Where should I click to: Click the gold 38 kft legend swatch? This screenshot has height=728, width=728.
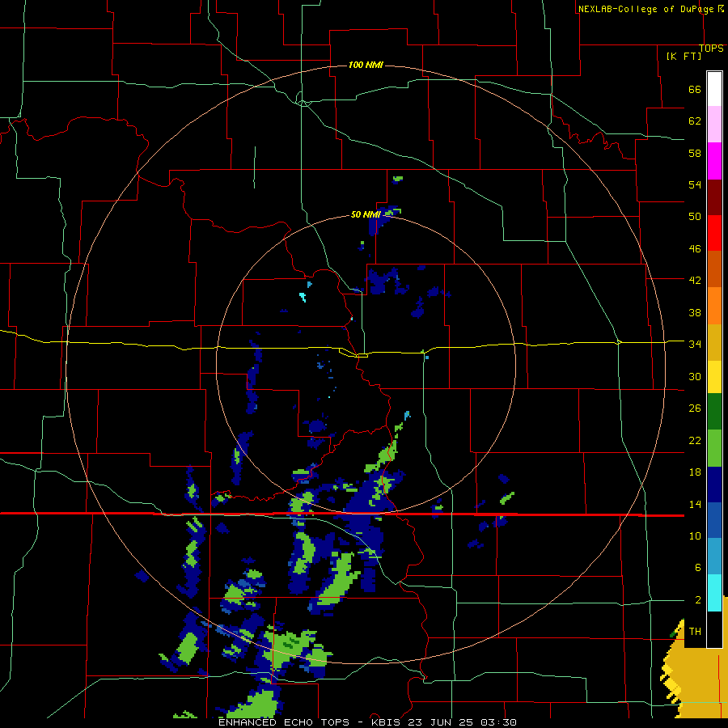(x=714, y=342)
